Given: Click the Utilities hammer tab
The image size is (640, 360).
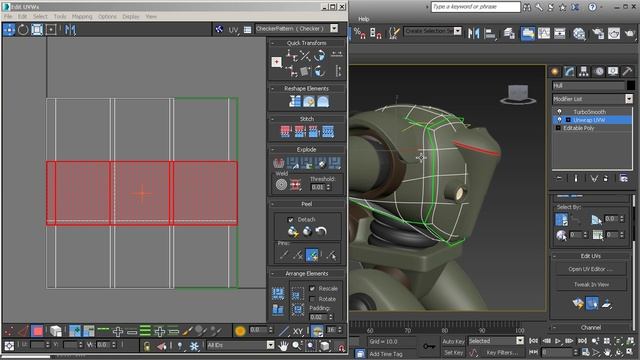Looking at the screenshot, I should [x=627, y=71].
